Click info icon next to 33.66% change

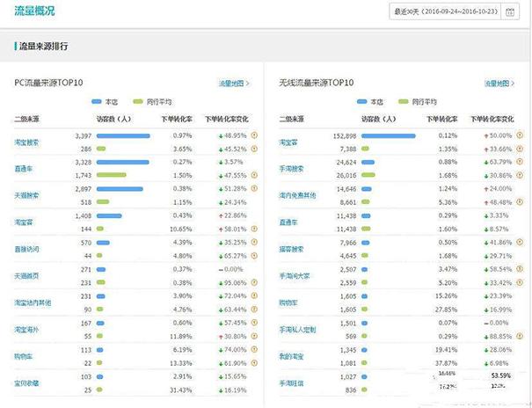click(520, 149)
